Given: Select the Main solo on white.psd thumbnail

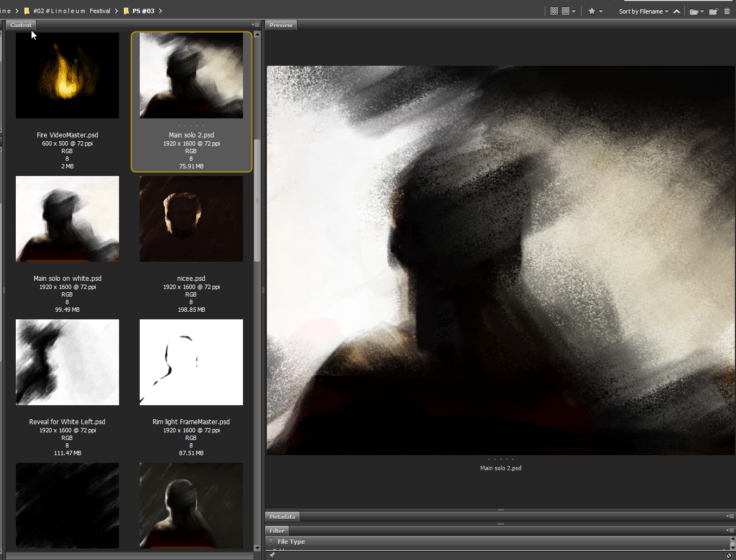Looking at the screenshot, I should (x=67, y=219).
